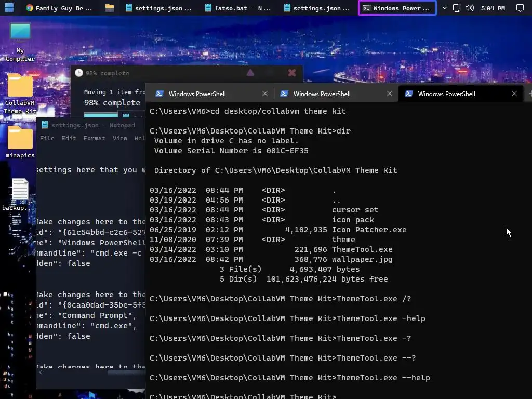Click "theme" directory entry in listing
532x399 pixels.
click(x=343, y=240)
